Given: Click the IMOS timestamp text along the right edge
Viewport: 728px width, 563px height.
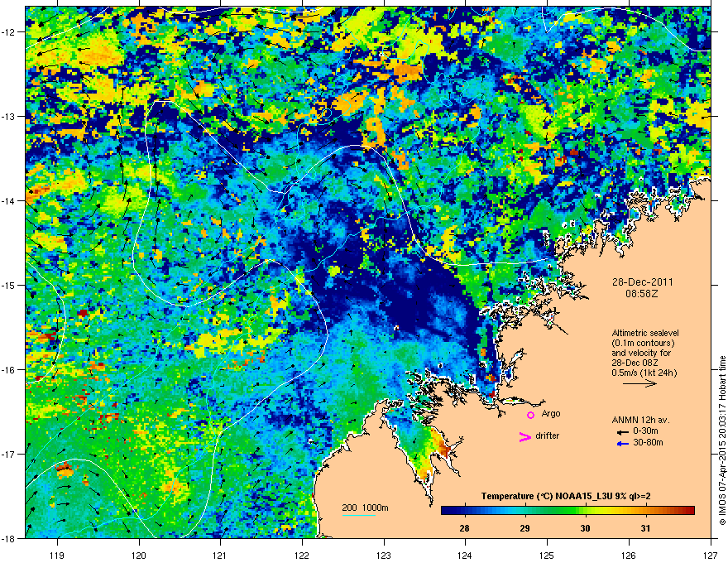Looking at the screenshot, I should (x=722, y=440).
